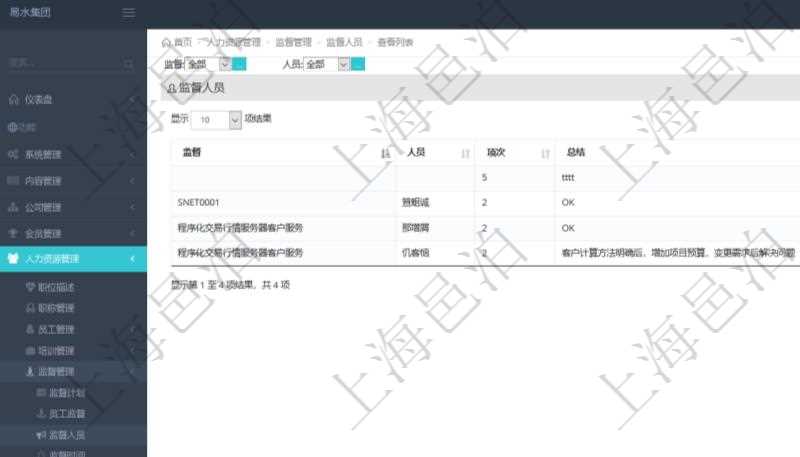Image resolution: width=800 pixels, height=457 pixels.
Task: Click the globe icon menu item in the sidebar
Action: [x=13, y=127]
